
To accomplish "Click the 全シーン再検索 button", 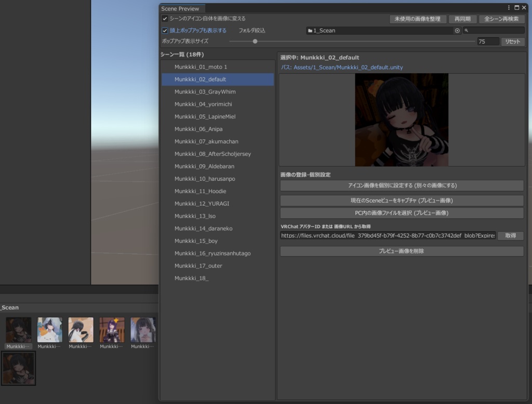I will coord(501,19).
